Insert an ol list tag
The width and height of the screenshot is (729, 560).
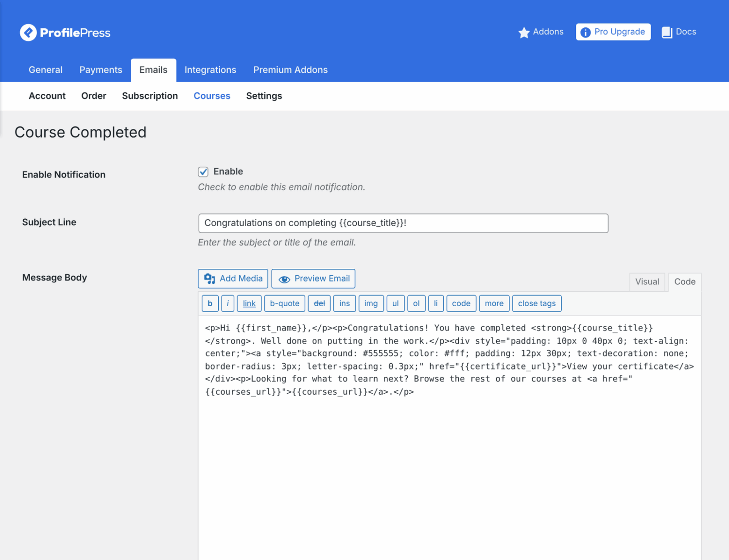tap(416, 303)
